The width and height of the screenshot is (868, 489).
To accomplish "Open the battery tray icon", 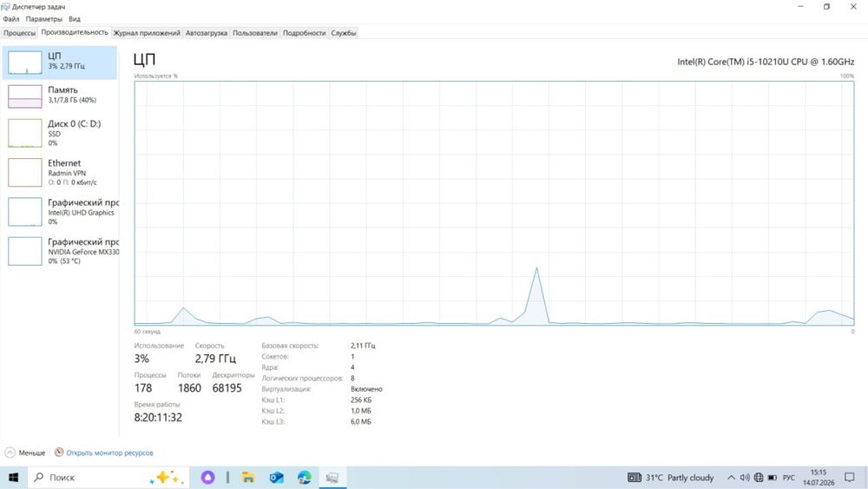I will [x=773, y=478].
